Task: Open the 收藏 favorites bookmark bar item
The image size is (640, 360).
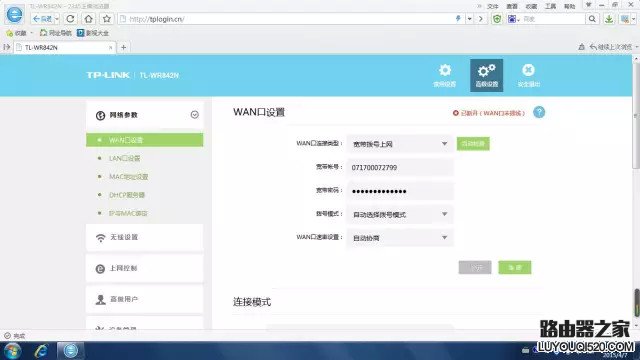Action: click(16, 33)
